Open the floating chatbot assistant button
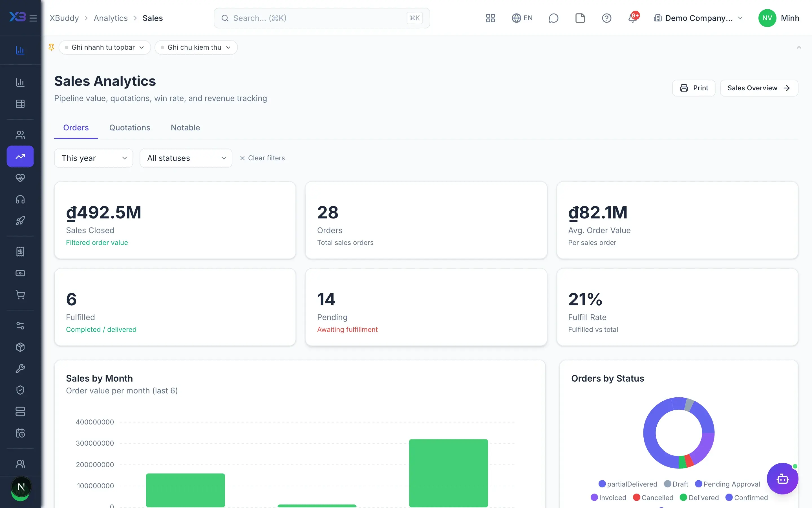Screen dimensions: 812x508 click(x=782, y=478)
